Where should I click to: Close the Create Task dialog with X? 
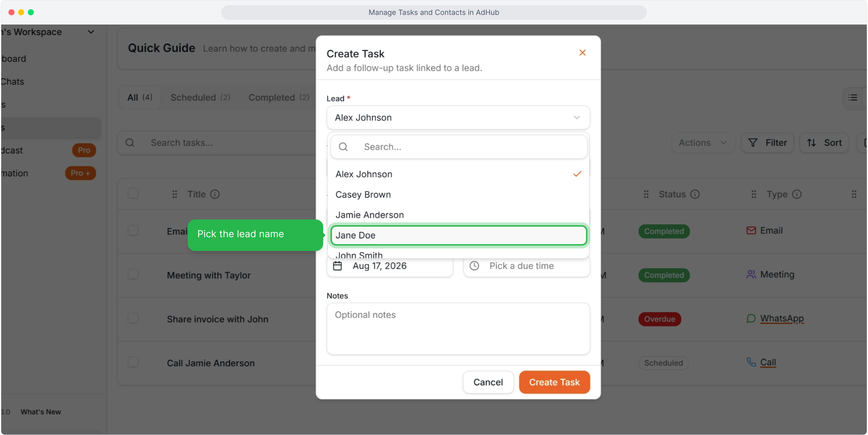[582, 53]
